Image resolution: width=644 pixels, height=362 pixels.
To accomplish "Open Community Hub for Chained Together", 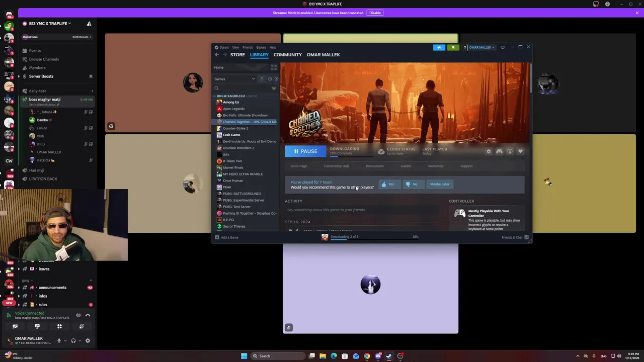I will 336,166.
